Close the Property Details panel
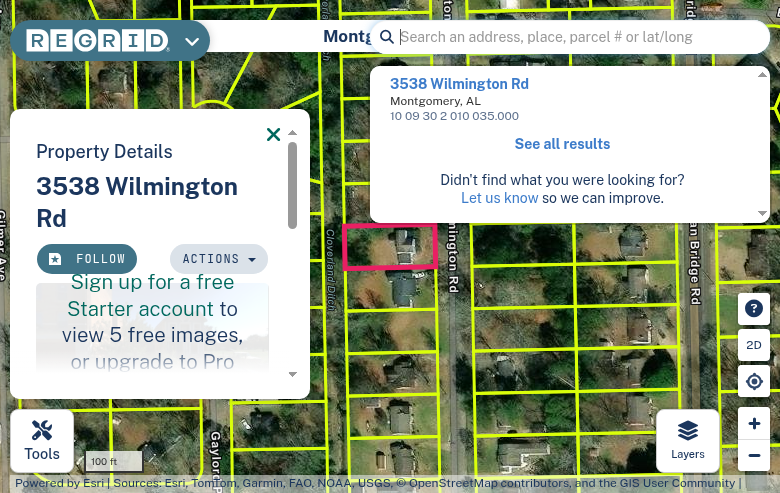Screen dimensions: 780x493 tap(273, 134)
